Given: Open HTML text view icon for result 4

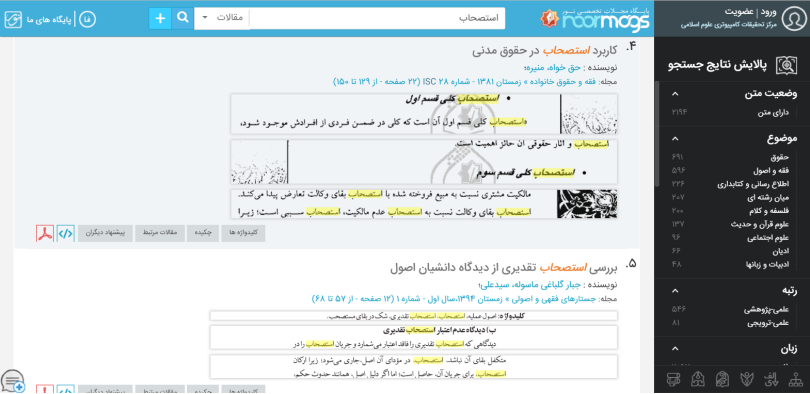Looking at the screenshot, I should [x=66, y=233].
